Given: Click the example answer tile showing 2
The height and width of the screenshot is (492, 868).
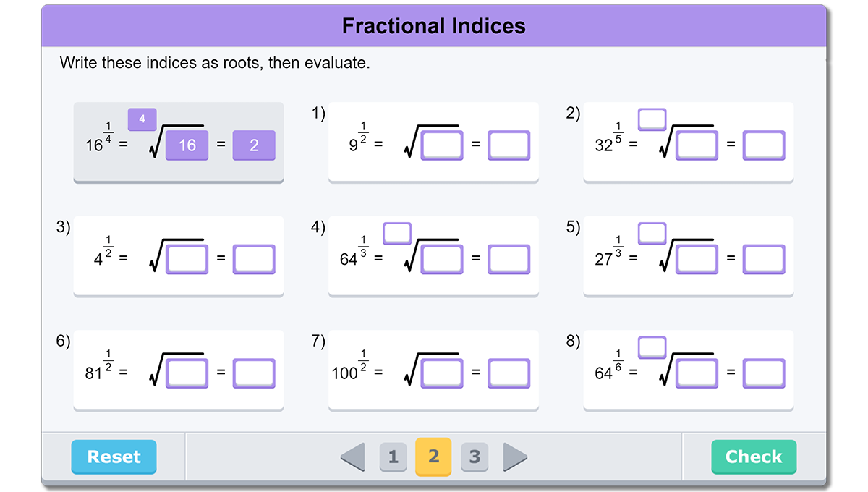Looking at the screenshot, I should [254, 145].
